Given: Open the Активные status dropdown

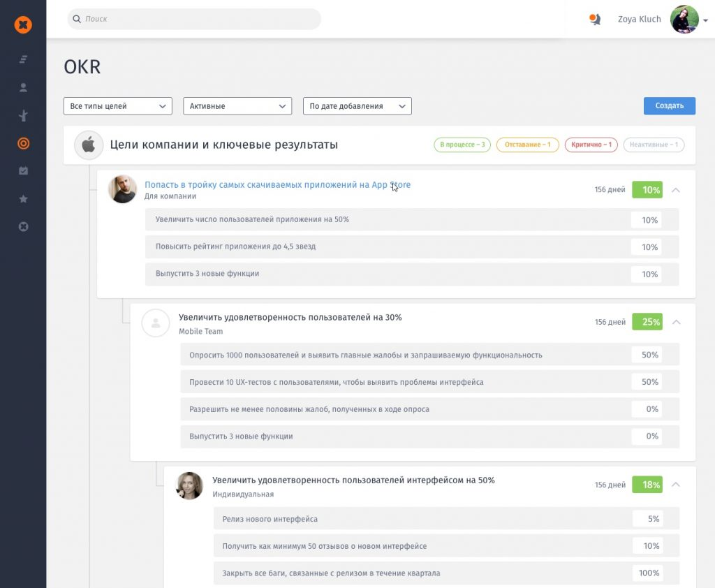Looking at the screenshot, I should coord(237,106).
